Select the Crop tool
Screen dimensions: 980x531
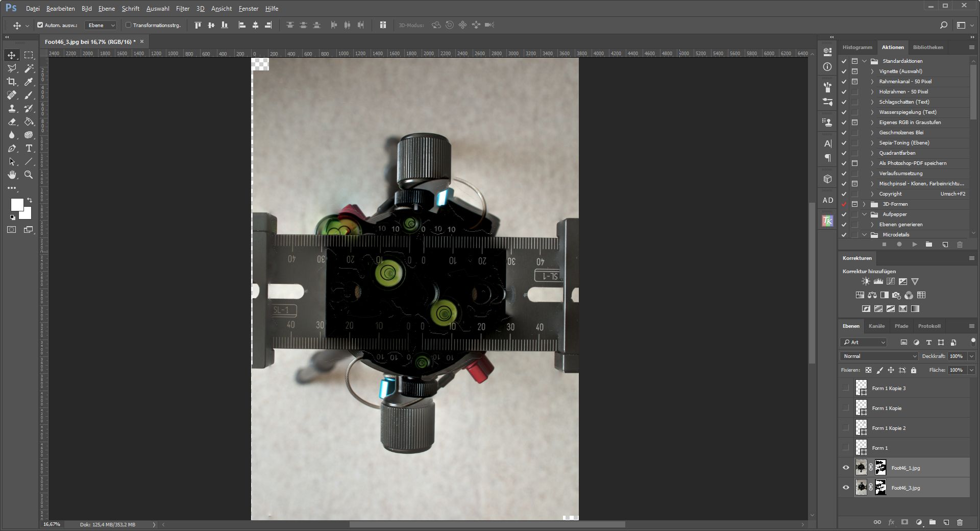point(12,82)
